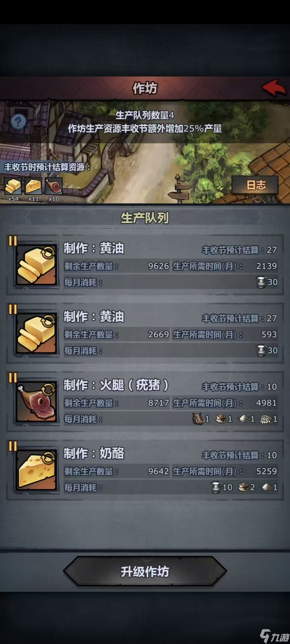Tap the boar consumption icon for 火腿

pos(198,419)
